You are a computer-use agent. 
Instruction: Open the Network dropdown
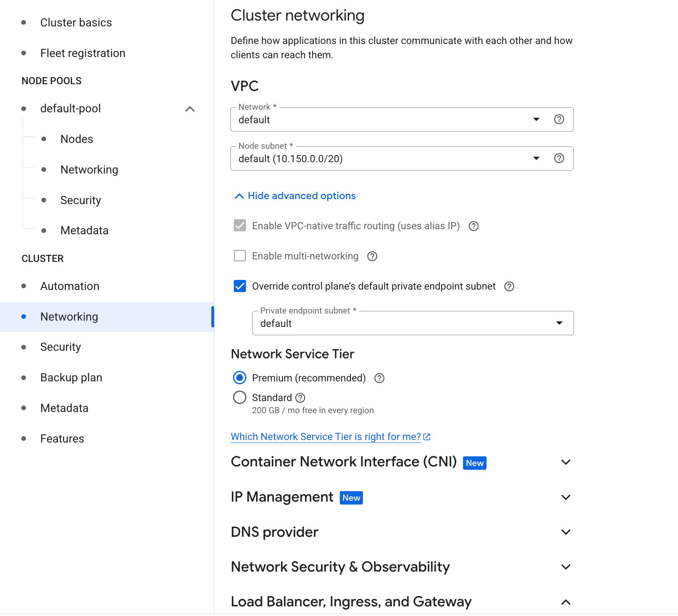[x=536, y=119]
